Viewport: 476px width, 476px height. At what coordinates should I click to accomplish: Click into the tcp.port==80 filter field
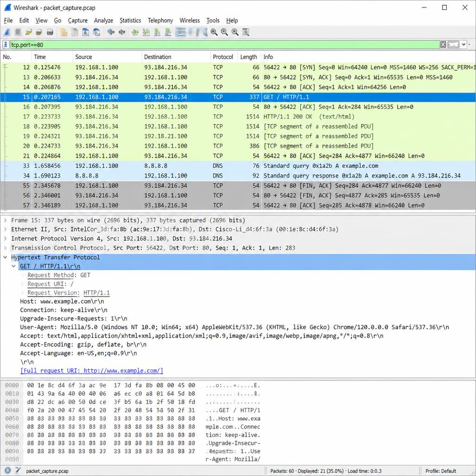pyautogui.click(x=225, y=45)
